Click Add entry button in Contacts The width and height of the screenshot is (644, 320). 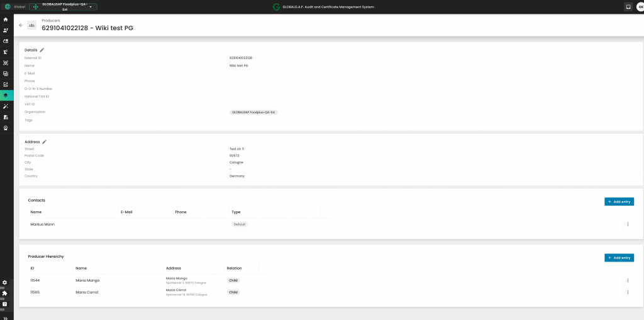coord(619,202)
